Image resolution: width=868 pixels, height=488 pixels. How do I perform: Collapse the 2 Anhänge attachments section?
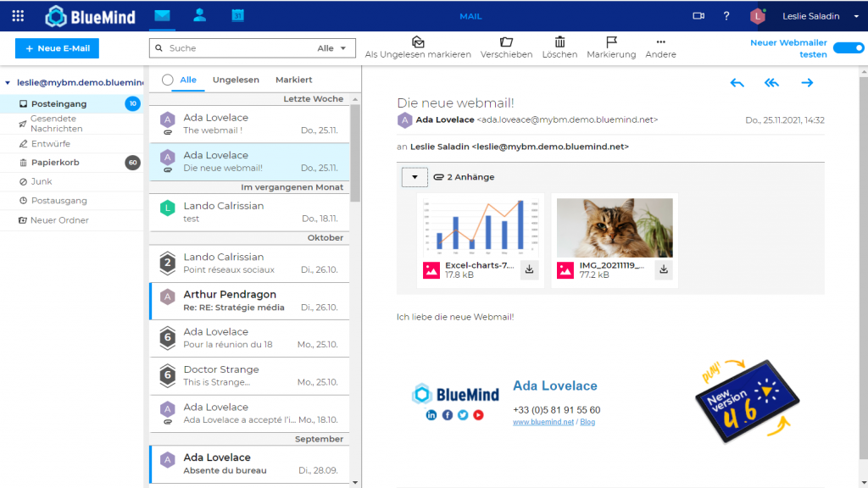pyautogui.click(x=415, y=177)
